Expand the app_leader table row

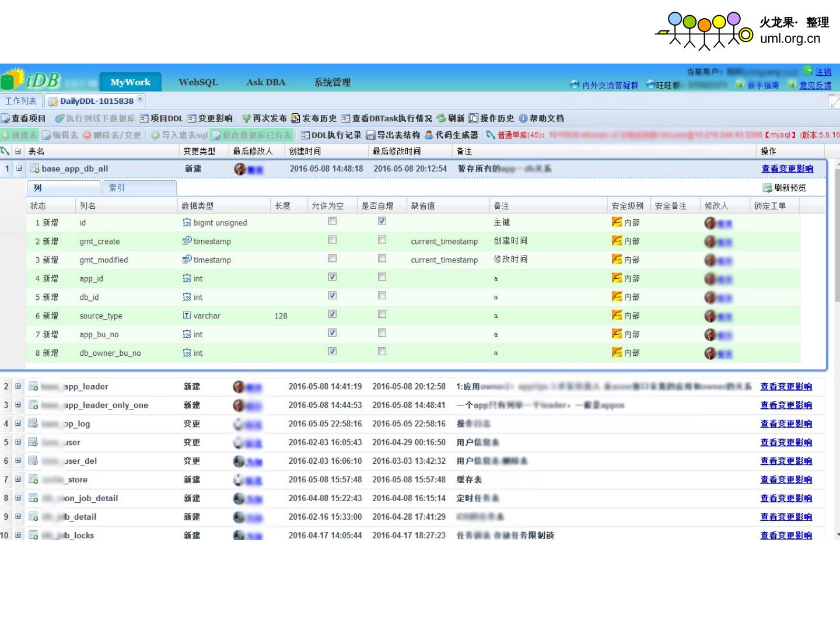point(18,386)
